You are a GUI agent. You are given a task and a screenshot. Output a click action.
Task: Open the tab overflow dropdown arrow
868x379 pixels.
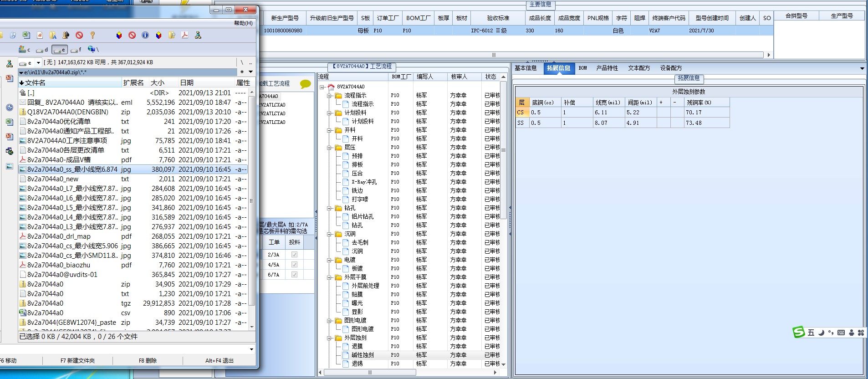(x=862, y=68)
